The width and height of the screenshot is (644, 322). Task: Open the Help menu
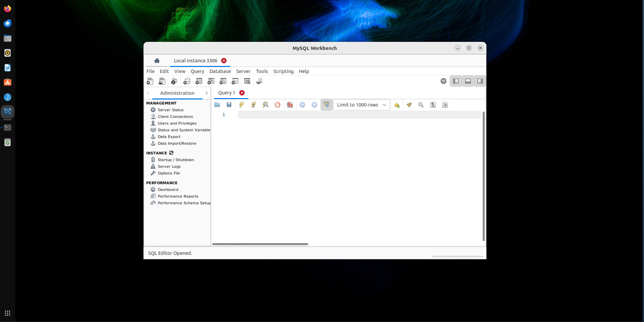tap(304, 71)
